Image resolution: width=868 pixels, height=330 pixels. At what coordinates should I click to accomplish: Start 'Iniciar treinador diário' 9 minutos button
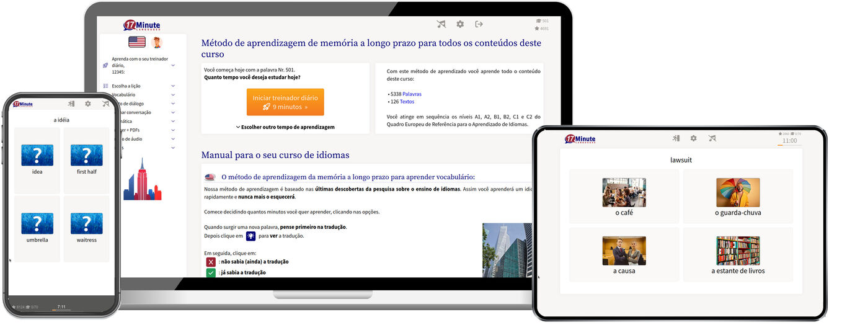pos(285,102)
